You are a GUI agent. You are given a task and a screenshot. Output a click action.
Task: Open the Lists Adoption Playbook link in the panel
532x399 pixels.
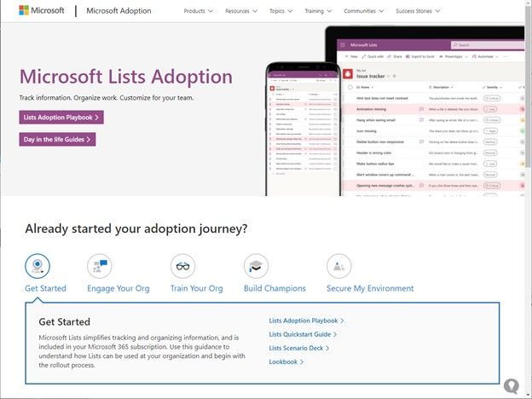point(306,321)
